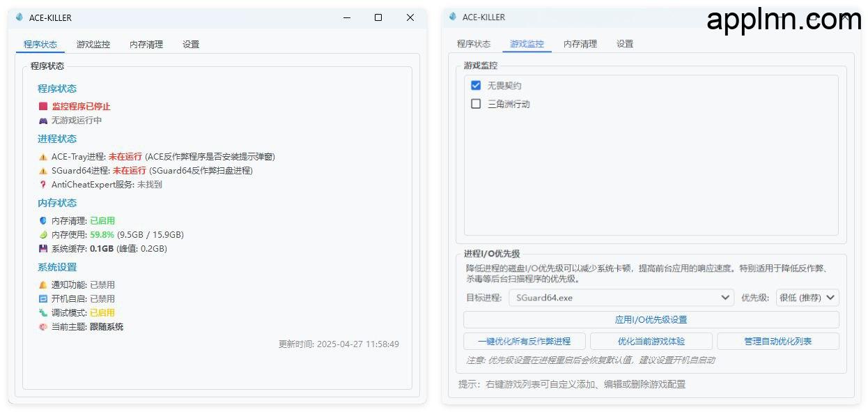Click palette icon beside 当前主题
This screenshot has width=868, height=412.
coord(43,327)
